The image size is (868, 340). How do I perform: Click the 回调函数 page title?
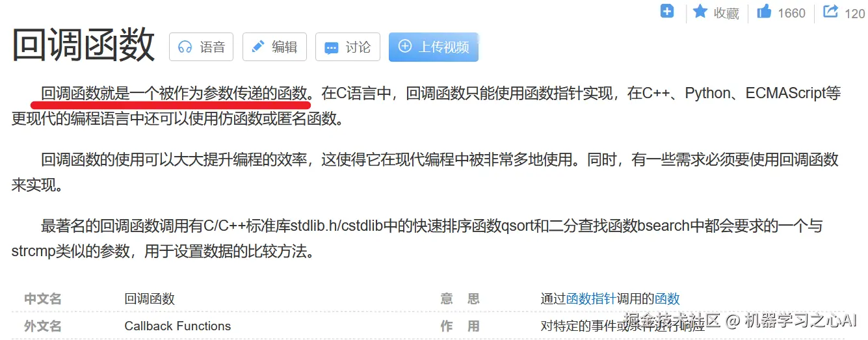84,46
